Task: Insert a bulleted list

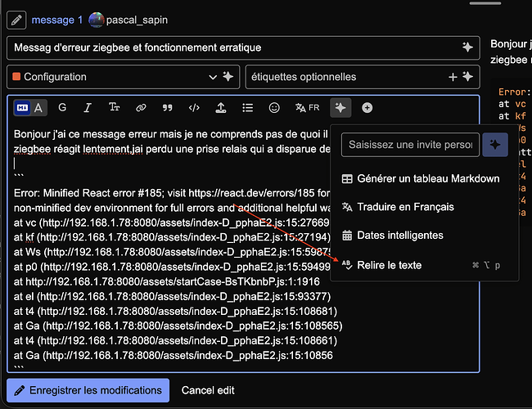Action: click(x=248, y=107)
